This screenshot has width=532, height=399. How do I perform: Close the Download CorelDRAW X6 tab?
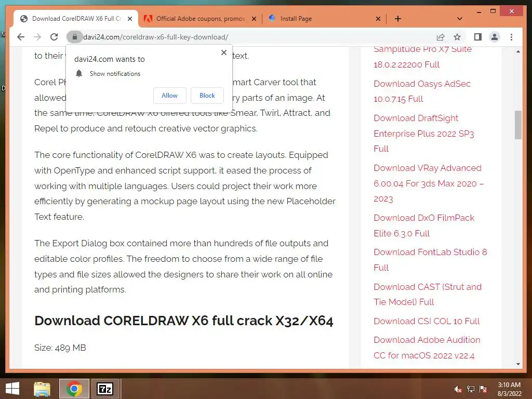[x=130, y=19]
